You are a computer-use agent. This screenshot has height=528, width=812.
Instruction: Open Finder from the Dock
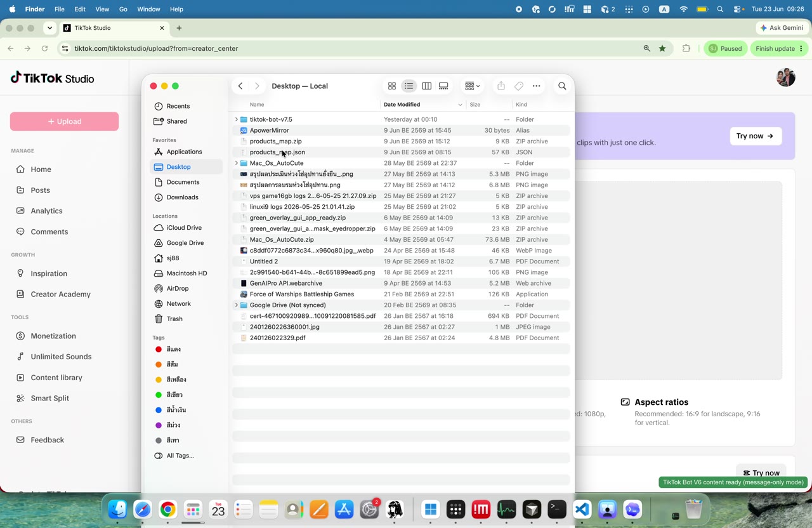point(117,509)
